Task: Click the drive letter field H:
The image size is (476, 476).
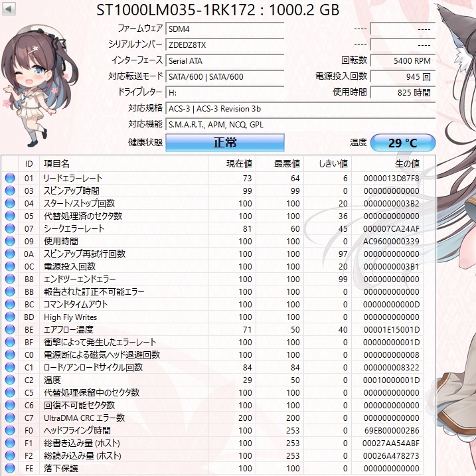Action: click(225, 92)
